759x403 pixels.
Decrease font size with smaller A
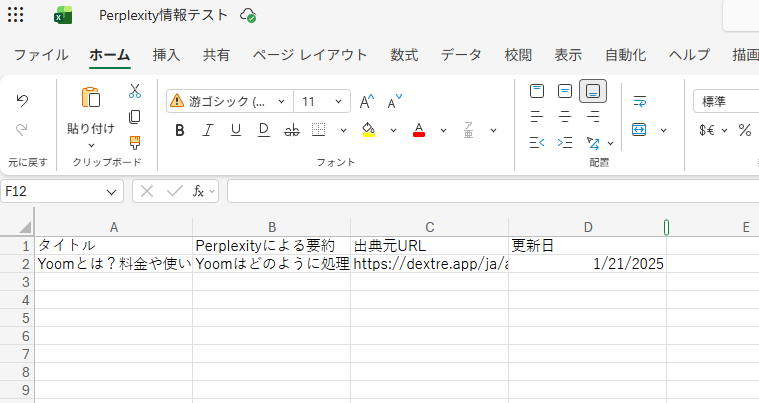395,101
